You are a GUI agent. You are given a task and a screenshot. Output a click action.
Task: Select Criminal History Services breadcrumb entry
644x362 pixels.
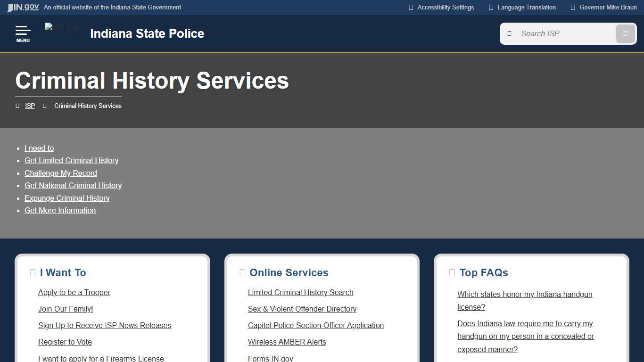pyautogui.click(x=88, y=106)
